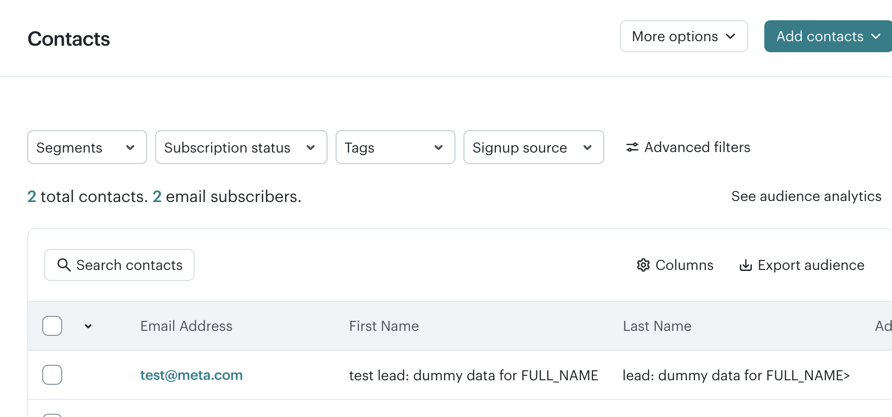Expand the Signup source dropdown

click(533, 147)
